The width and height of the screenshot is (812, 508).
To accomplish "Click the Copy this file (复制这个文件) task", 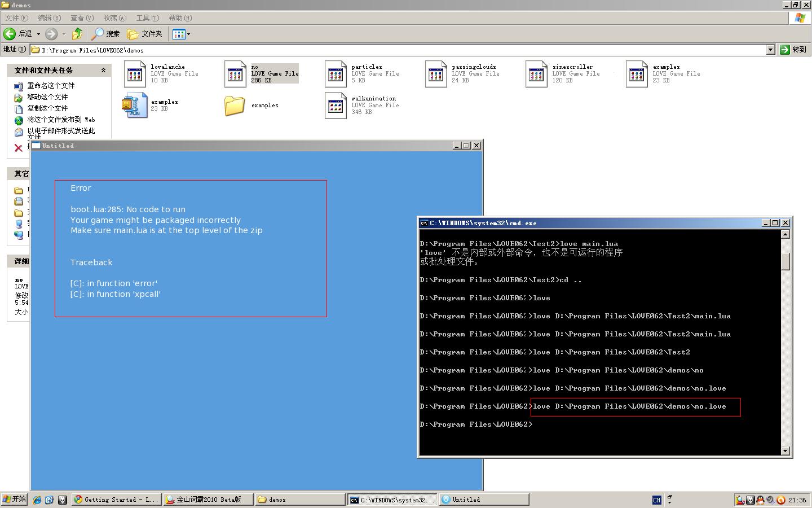I will coord(47,108).
